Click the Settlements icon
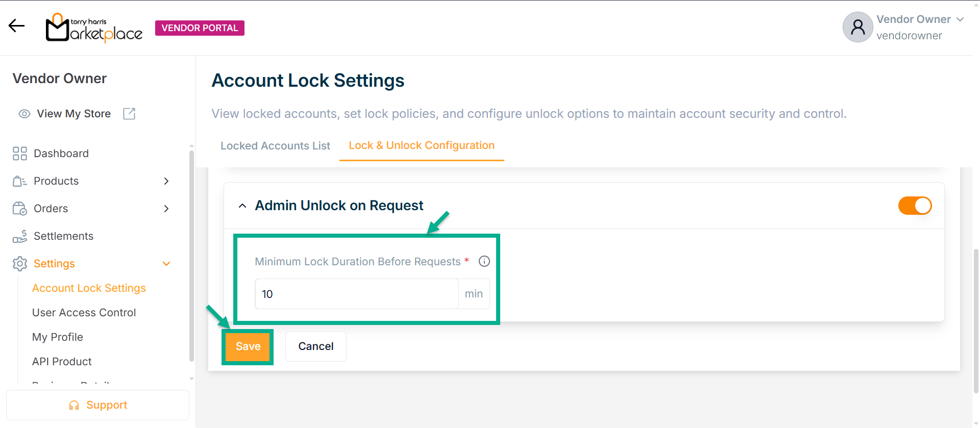Image resolution: width=980 pixels, height=428 pixels. click(20, 236)
